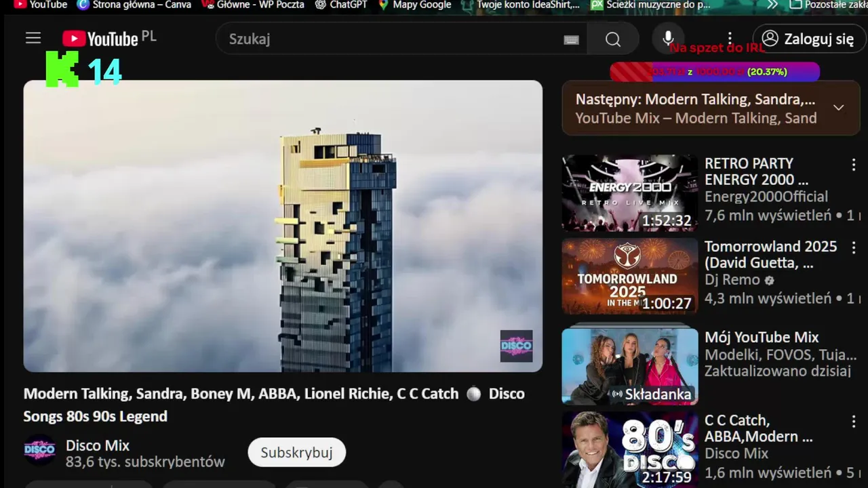Expand the Następny playlist panel chevron

coord(839,108)
